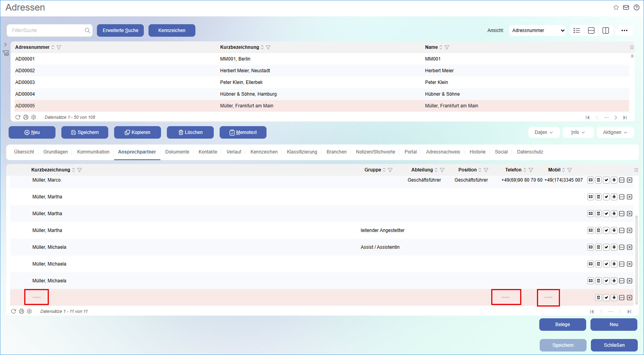Switch to the Kommunikation tab
644x355 pixels.
pyautogui.click(x=93, y=152)
